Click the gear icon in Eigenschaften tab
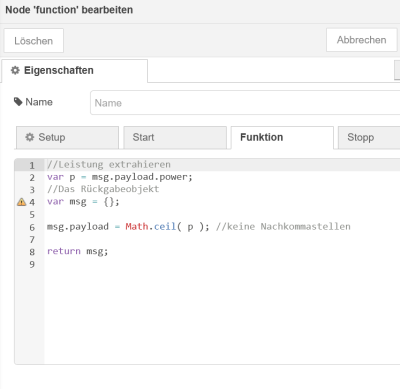 pyautogui.click(x=15, y=70)
